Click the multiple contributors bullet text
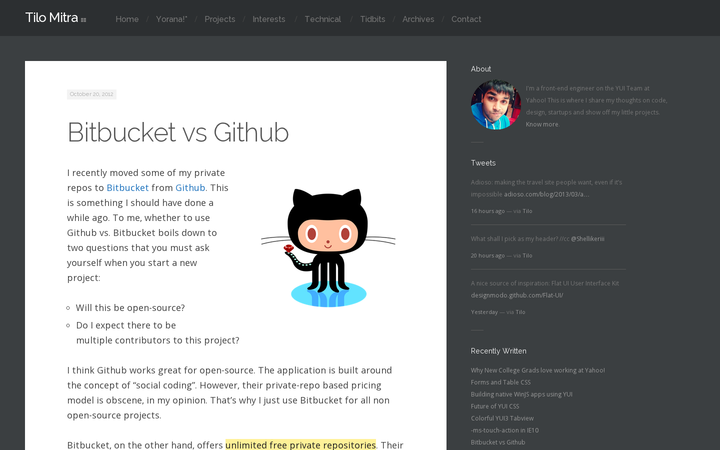Screen dimensions: 720x450 (158, 333)
